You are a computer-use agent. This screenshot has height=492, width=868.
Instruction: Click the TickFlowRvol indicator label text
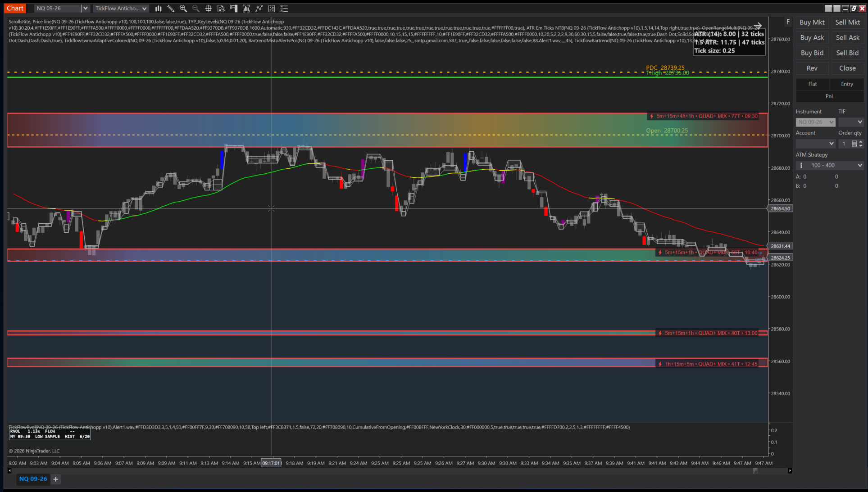(x=319, y=427)
